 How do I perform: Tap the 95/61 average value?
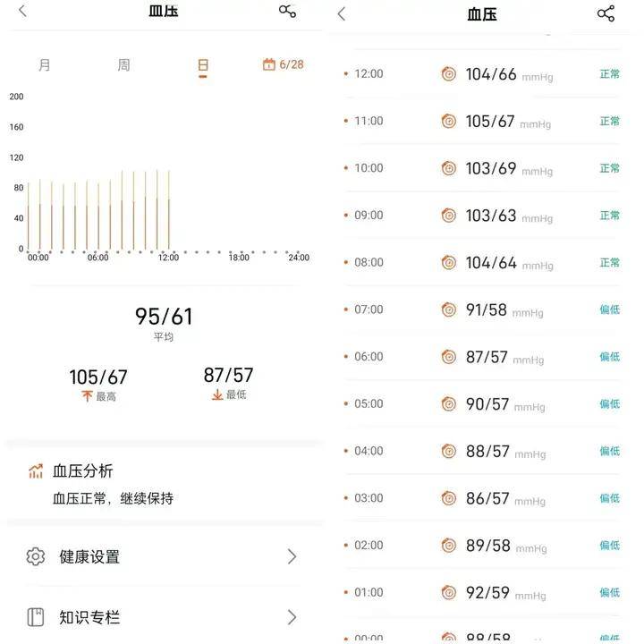coord(164,317)
